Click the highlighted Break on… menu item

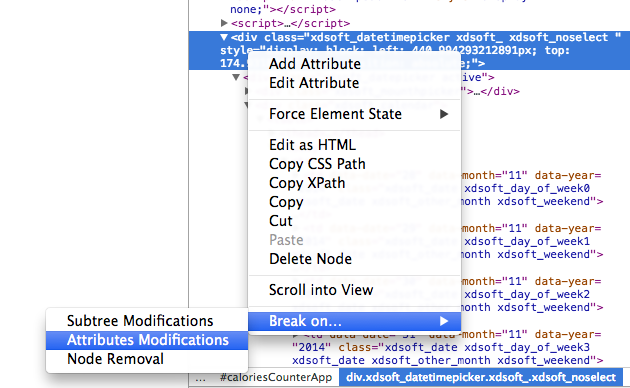354,321
